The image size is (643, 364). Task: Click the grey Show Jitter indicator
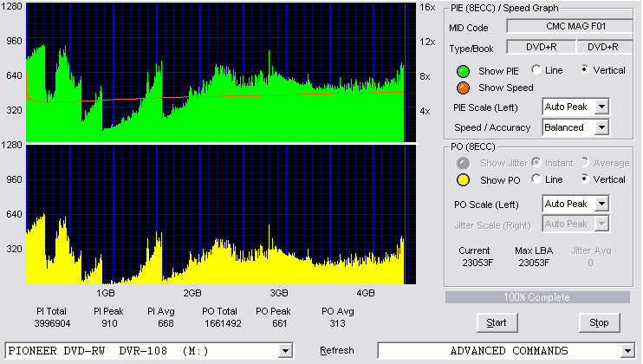point(463,163)
